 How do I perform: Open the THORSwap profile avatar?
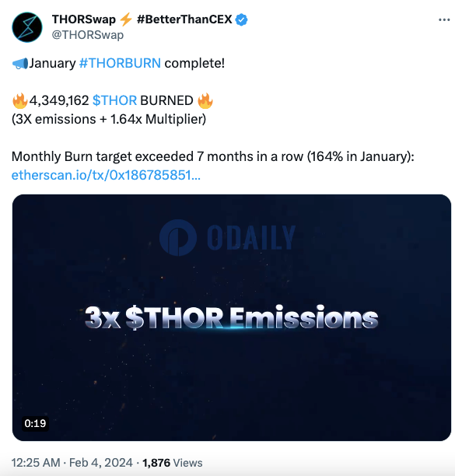pos(27,27)
